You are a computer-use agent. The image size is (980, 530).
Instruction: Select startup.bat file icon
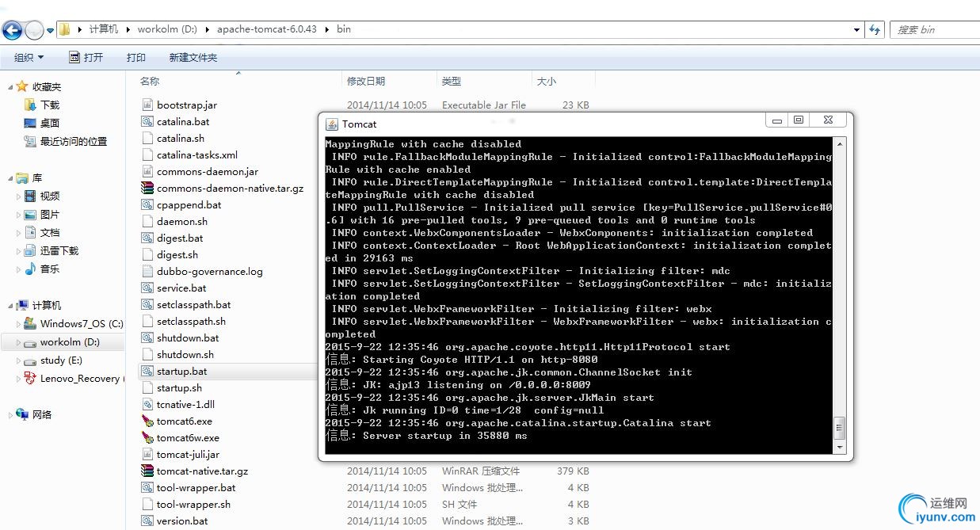coord(147,371)
